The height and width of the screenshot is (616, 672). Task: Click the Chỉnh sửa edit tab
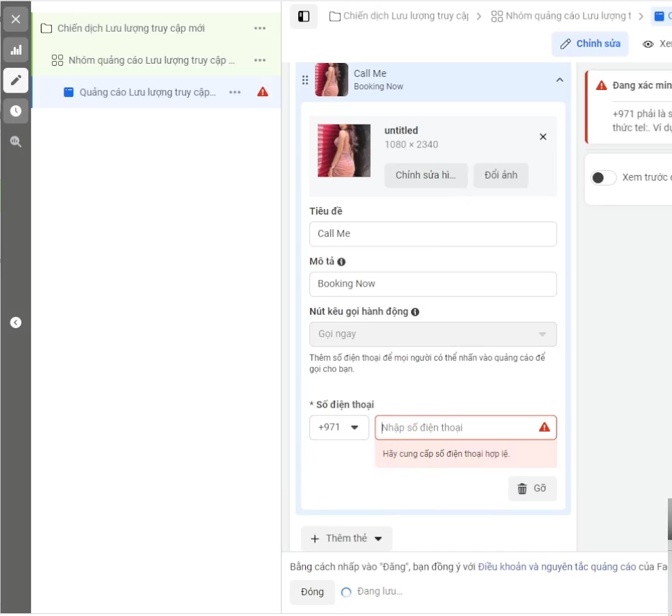(x=590, y=44)
